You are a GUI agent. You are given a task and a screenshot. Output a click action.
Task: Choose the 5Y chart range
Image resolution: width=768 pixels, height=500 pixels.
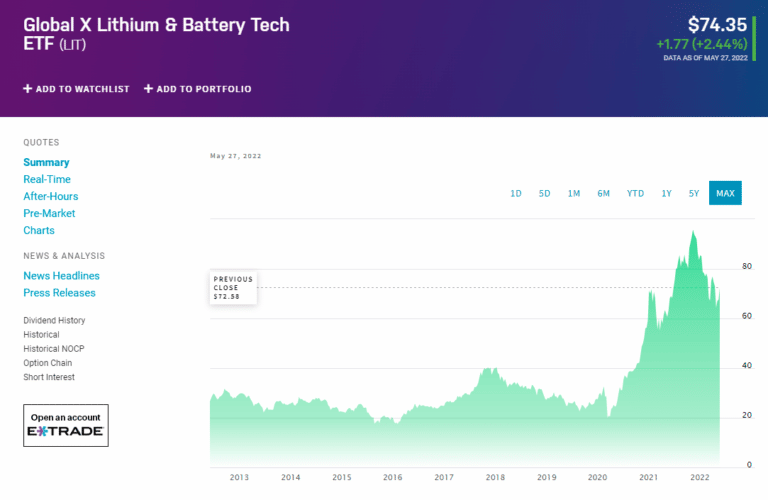click(x=694, y=193)
